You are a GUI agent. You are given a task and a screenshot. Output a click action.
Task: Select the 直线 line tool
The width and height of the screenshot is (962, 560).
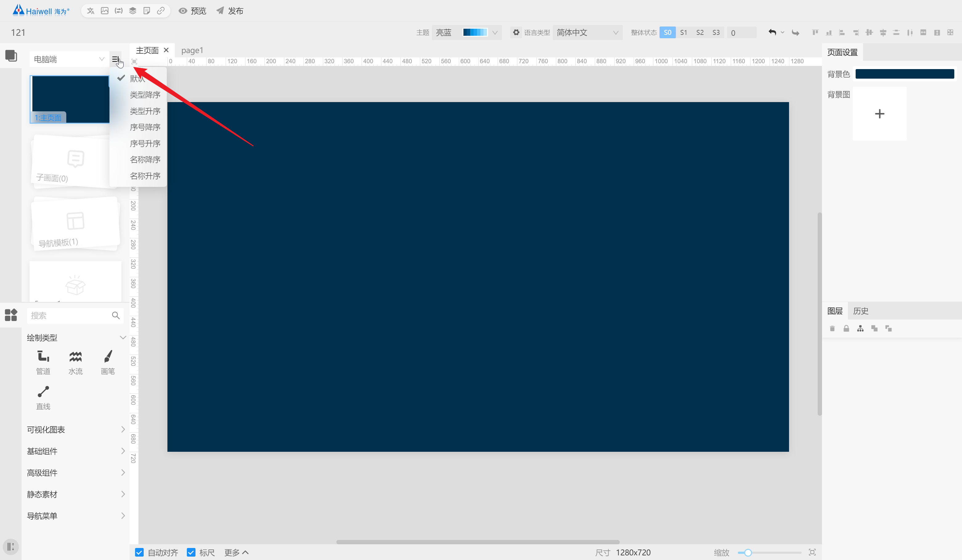pyautogui.click(x=43, y=398)
